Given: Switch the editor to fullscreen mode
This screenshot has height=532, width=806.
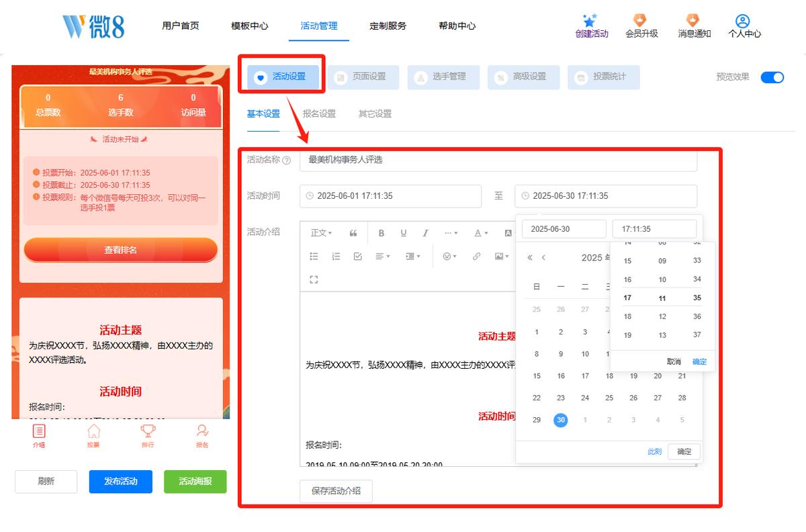Looking at the screenshot, I should [314, 279].
